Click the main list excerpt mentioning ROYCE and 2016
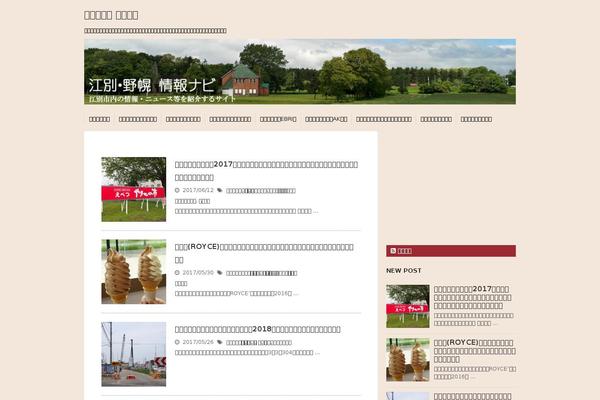This screenshot has height=400, width=600. [236, 294]
